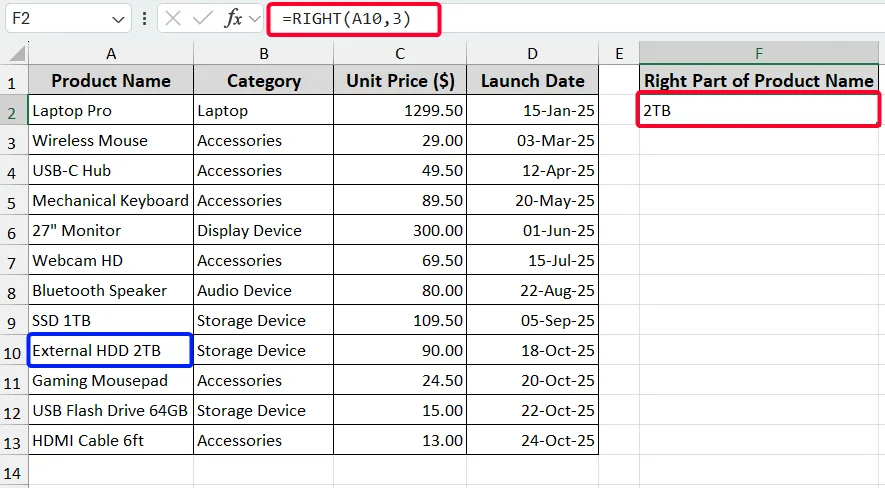This screenshot has width=885, height=488.
Task: Select row 13 header
Action: click(12, 442)
